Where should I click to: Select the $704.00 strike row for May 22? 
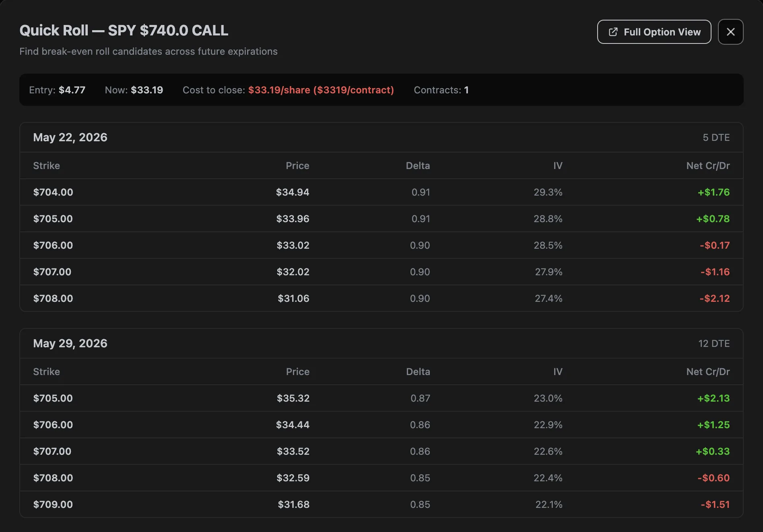pyautogui.click(x=381, y=192)
